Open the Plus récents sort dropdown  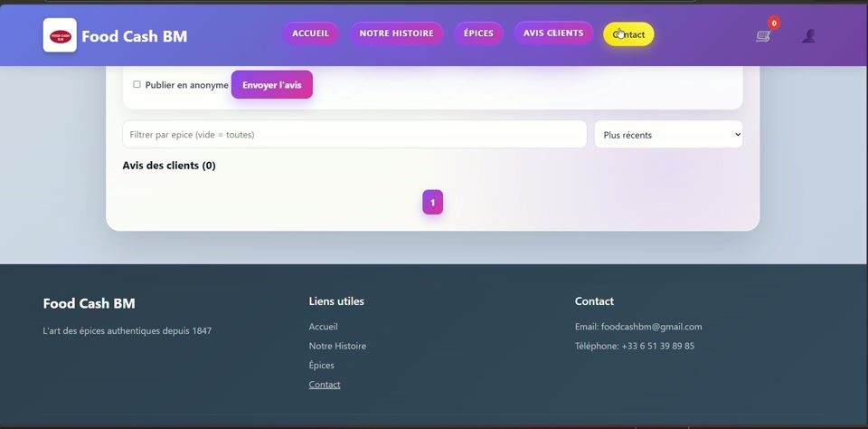pos(668,135)
